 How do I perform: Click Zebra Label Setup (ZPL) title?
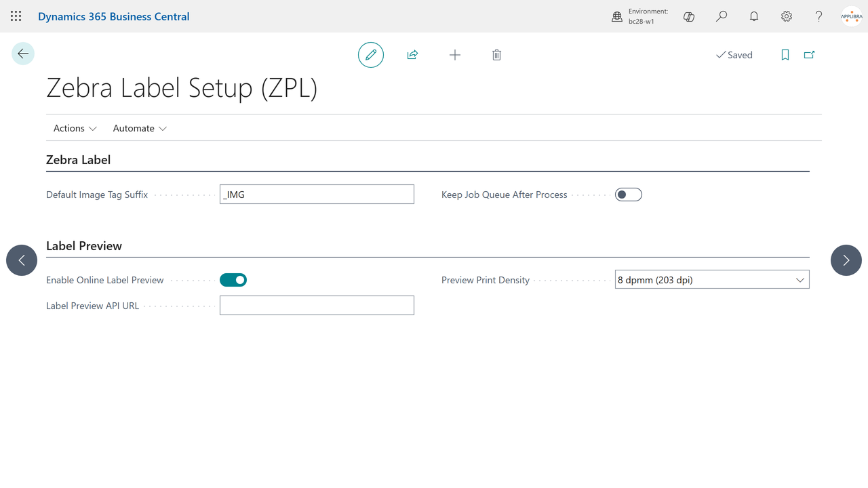pyautogui.click(x=182, y=88)
